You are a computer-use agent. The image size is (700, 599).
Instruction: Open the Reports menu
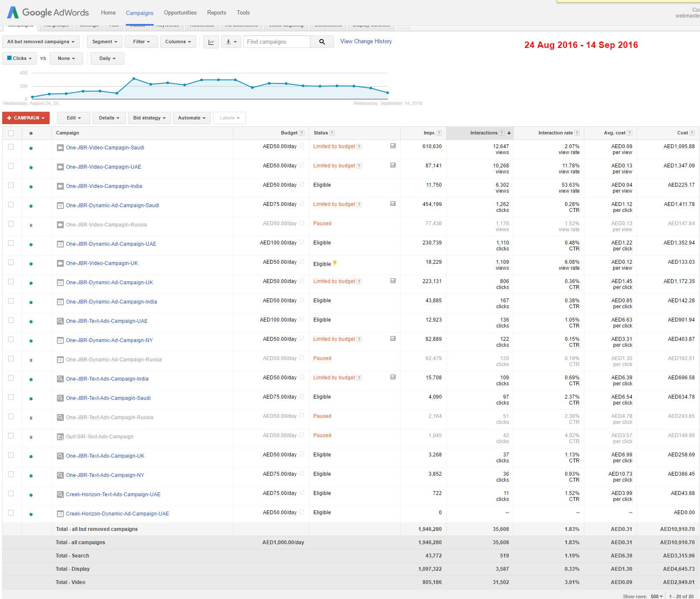click(x=216, y=13)
